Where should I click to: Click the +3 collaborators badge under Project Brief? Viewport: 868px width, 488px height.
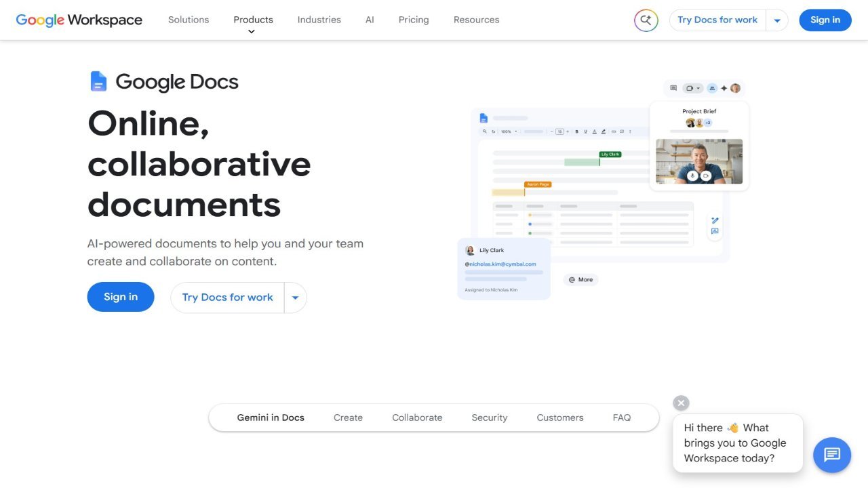(x=707, y=123)
